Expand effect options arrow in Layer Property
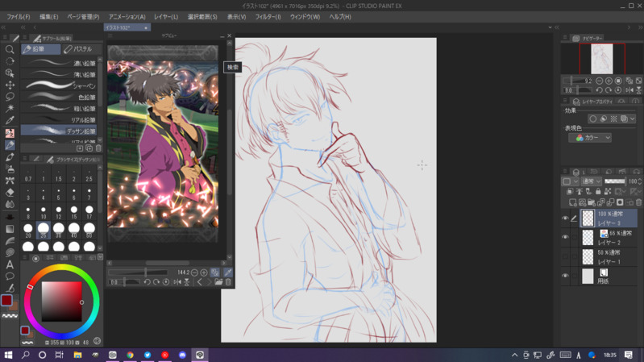The height and width of the screenshot is (362, 644). click(633, 119)
